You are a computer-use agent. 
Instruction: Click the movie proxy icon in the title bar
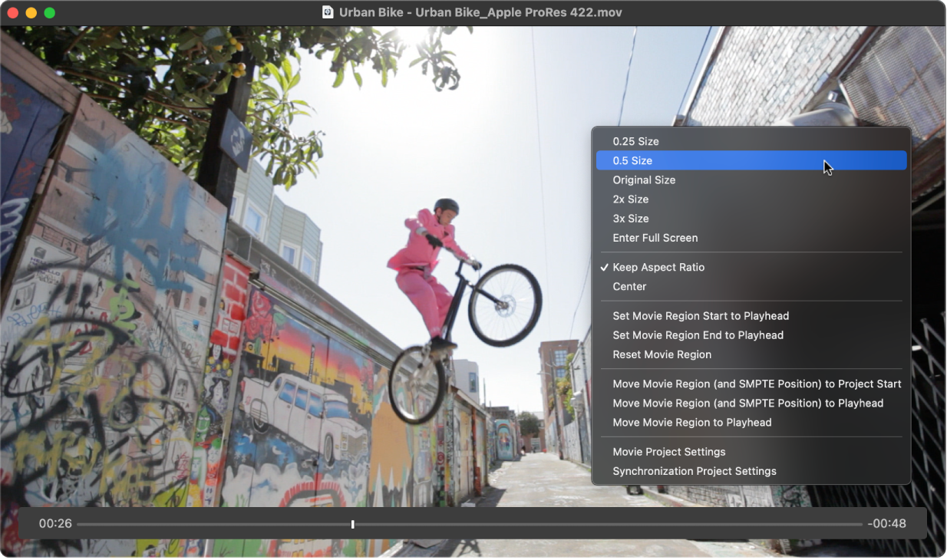click(x=330, y=12)
